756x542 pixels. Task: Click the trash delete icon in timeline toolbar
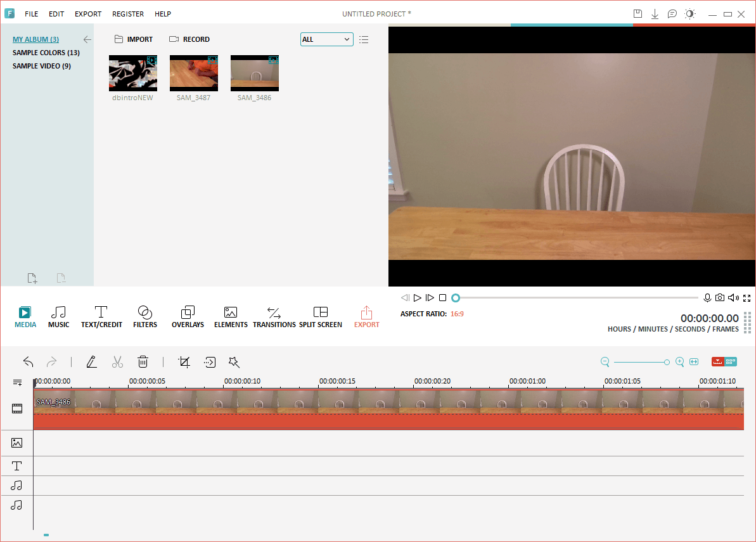point(143,362)
